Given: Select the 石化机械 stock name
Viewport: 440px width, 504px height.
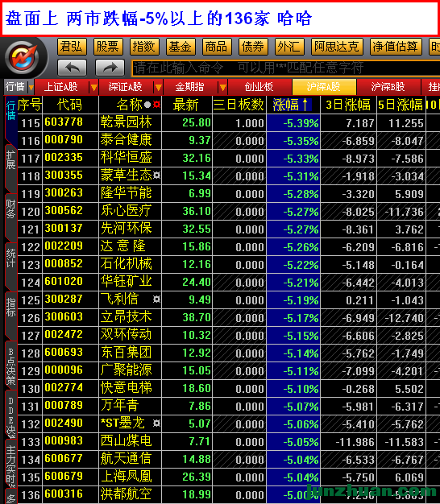Looking at the screenshot, I should [126, 263].
